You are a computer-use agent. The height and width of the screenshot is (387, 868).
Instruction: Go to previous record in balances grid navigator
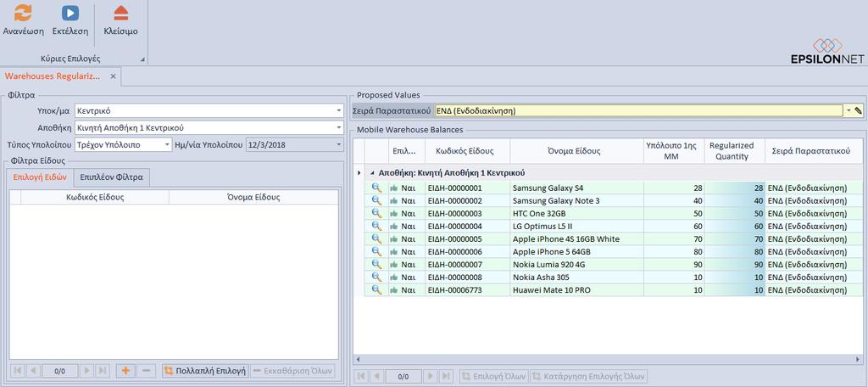pyautogui.click(x=376, y=377)
